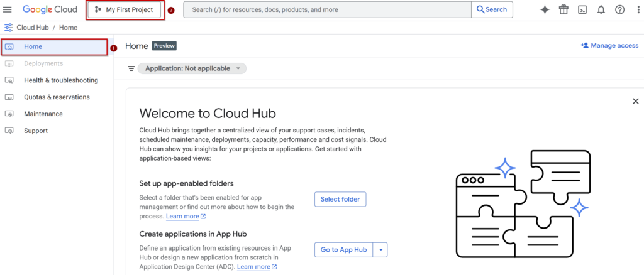Open Learn more link under app-enabled folders

coord(186,216)
